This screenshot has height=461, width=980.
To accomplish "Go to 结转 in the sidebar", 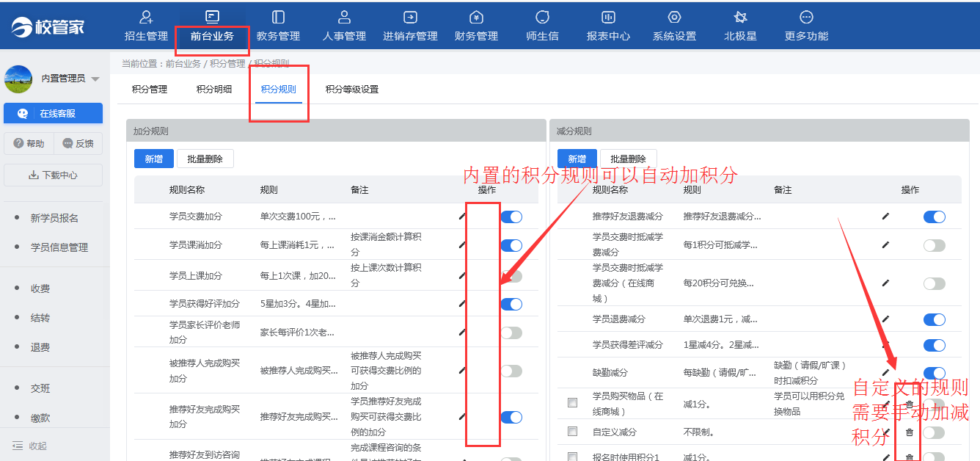I will [x=40, y=318].
